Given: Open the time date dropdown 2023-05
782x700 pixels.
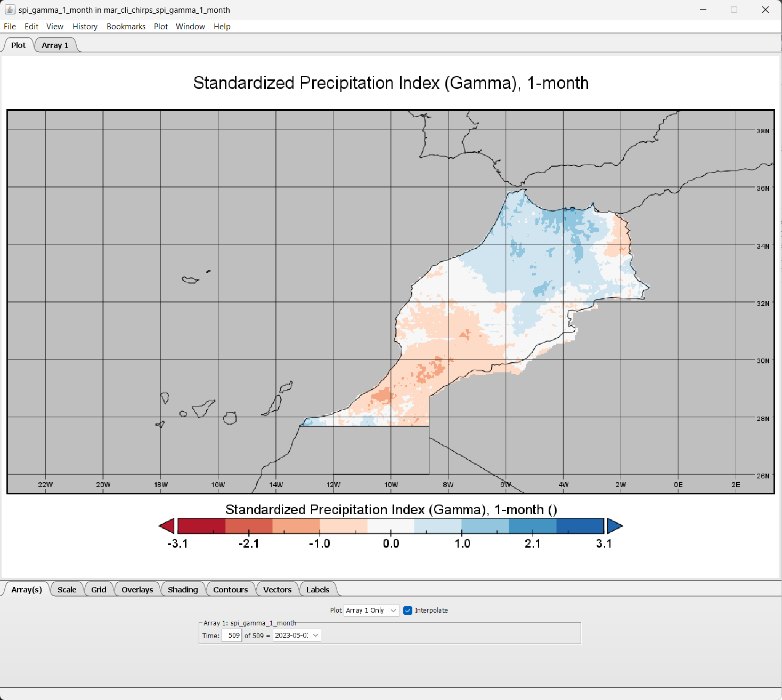Looking at the screenshot, I should pyautogui.click(x=297, y=636).
